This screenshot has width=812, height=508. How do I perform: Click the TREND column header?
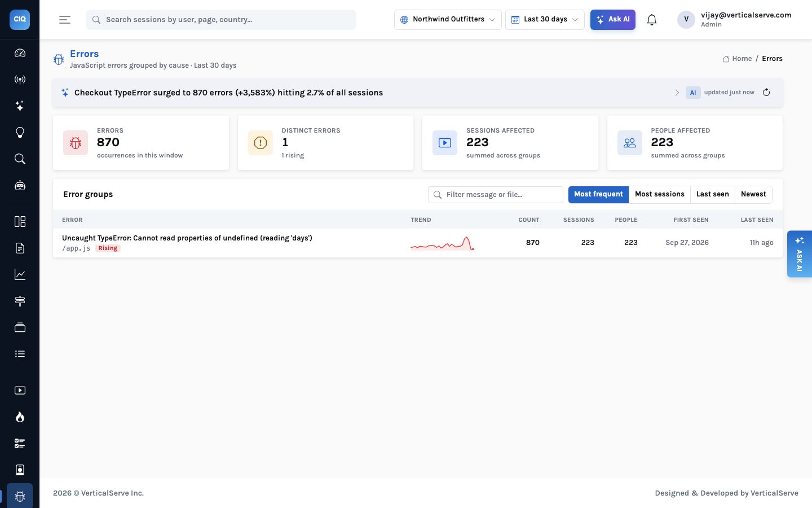coord(421,220)
